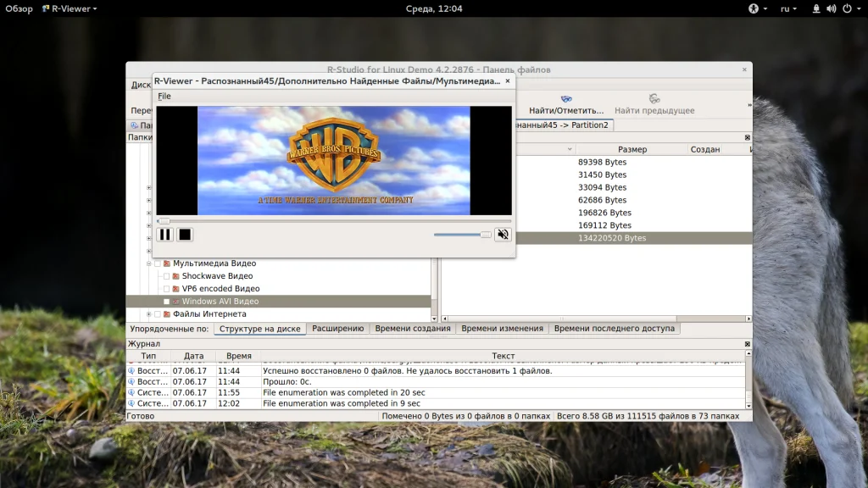Click the Время column header in Журнал
This screenshot has width=868, height=488.
click(x=238, y=357)
